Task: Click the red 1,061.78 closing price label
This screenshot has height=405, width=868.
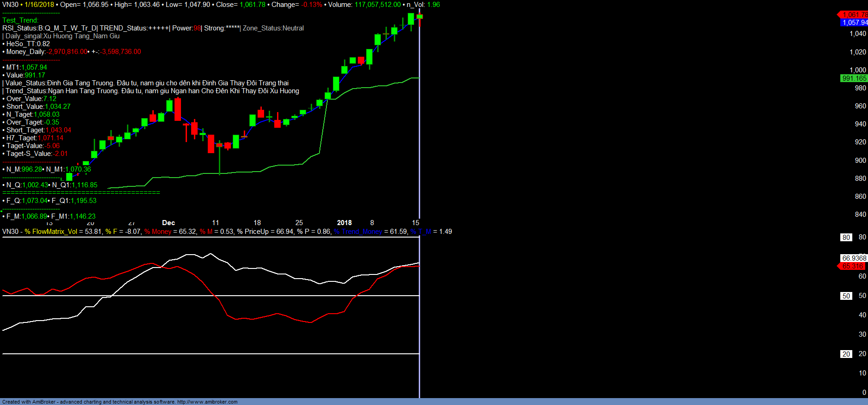Action: [x=854, y=15]
